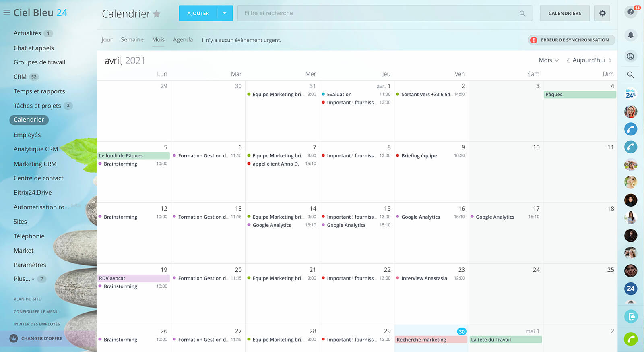Click the magnifier search icon in right sidebar
Image resolution: width=644 pixels, height=352 pixels.
(x=630, y=75)
